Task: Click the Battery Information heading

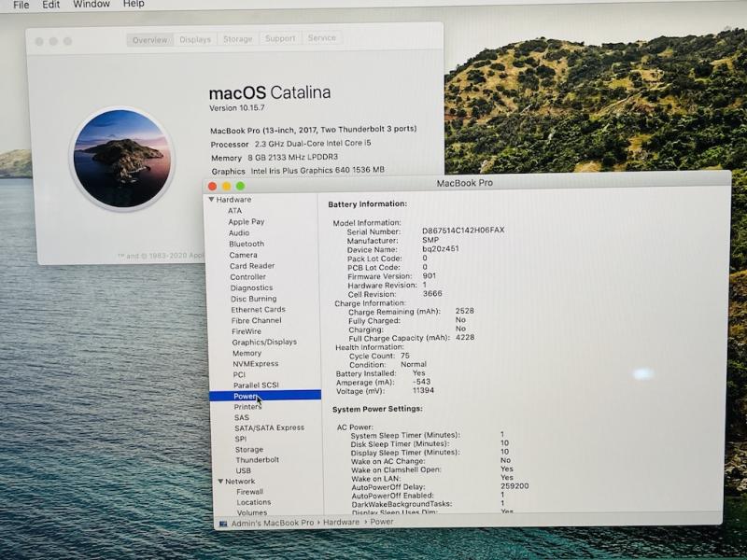Action: click(x=368, y=203)
